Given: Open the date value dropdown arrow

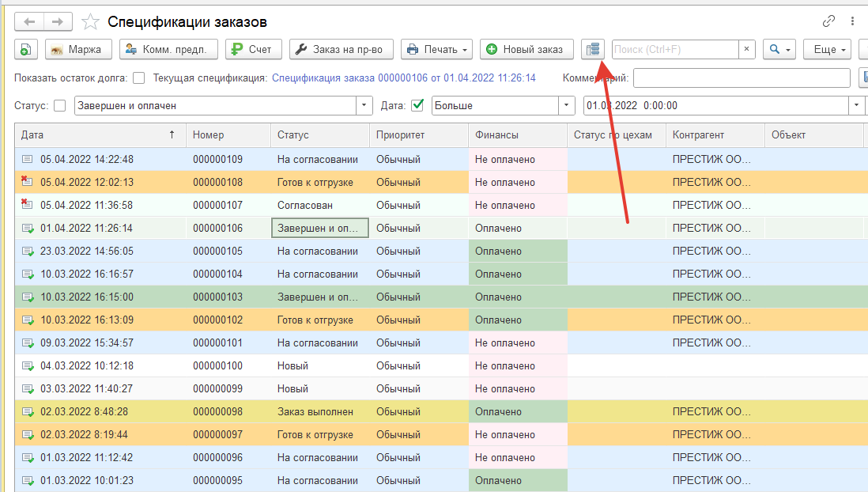Looking at the screenshot, I should pos(856,105).
